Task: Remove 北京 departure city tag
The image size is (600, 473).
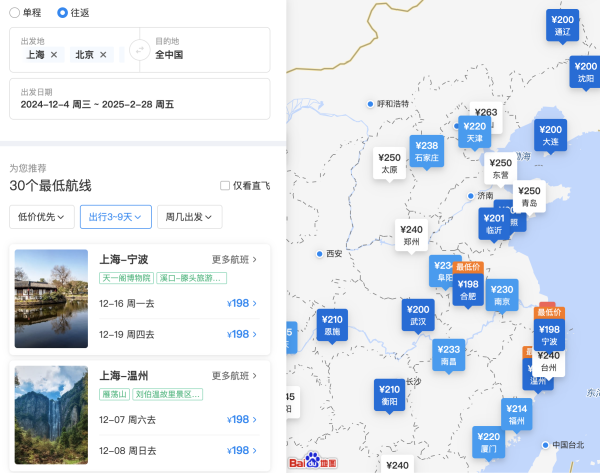Action: pos(103,55)
